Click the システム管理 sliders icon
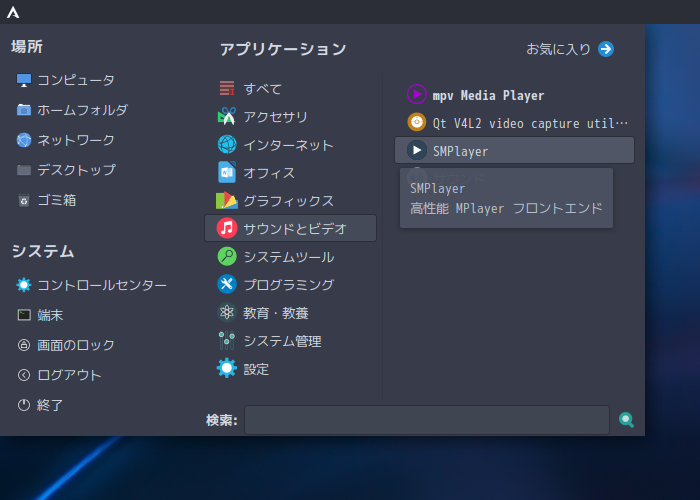 coord(227,341)
